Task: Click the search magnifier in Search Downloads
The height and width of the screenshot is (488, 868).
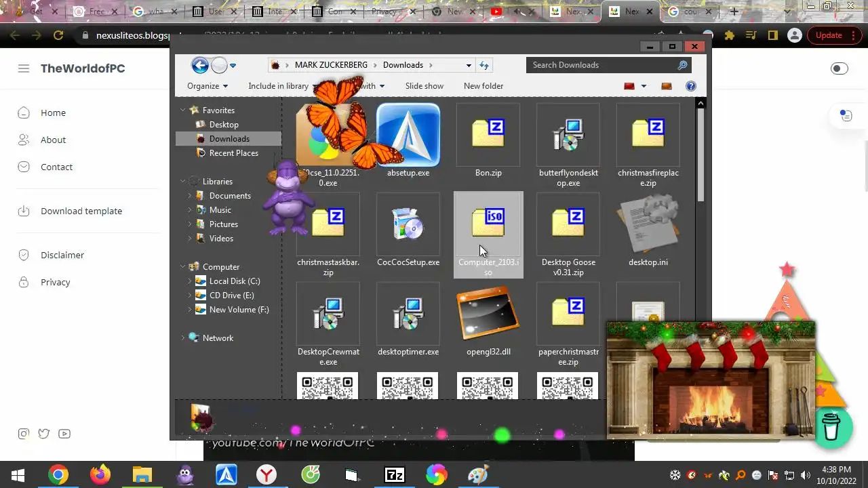Action: [x=682, y=65]
